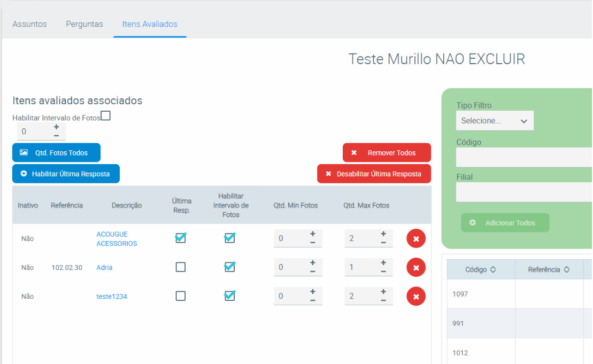
Task: Remove the ACOUGUE ACESSORIOS row with red X
Action: 415,238
